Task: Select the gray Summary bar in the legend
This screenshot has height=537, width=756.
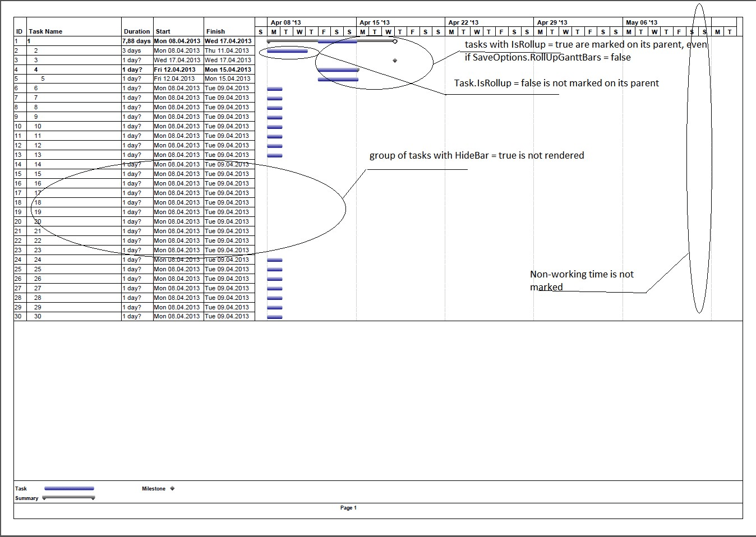Action: pyautogui.click(x=69, y=497)
